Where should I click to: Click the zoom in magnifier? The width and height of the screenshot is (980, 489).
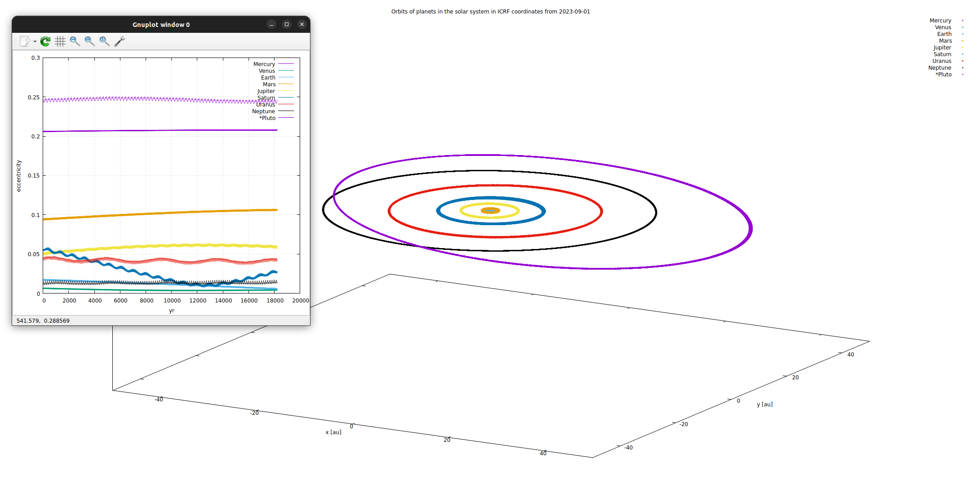coord(90,41)
